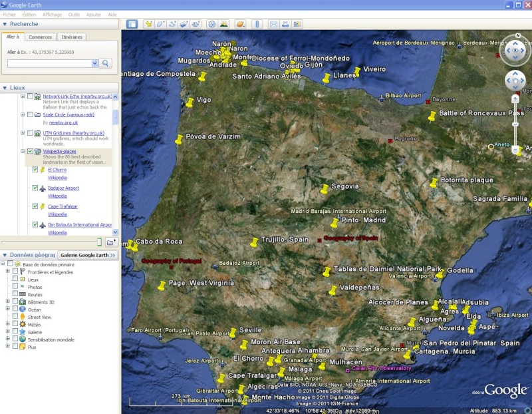Uncheck the Cape Trafalgar checkbox

coord(35,206)
